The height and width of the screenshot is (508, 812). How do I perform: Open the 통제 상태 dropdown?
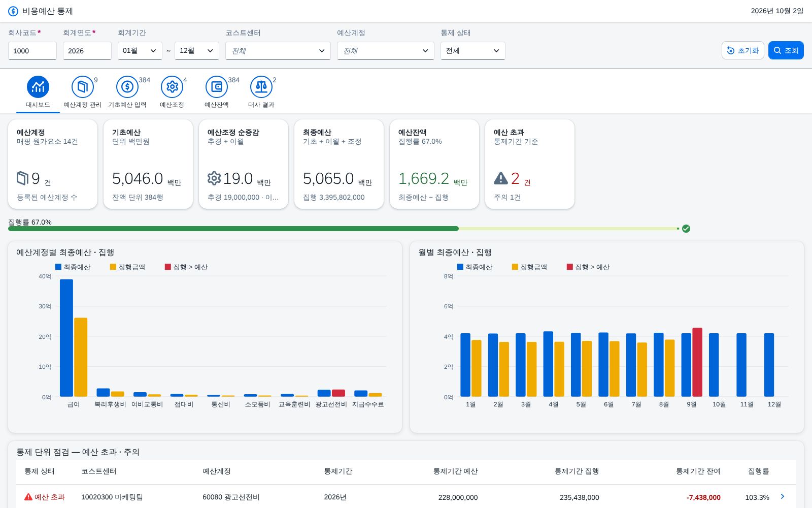point(473,51)
